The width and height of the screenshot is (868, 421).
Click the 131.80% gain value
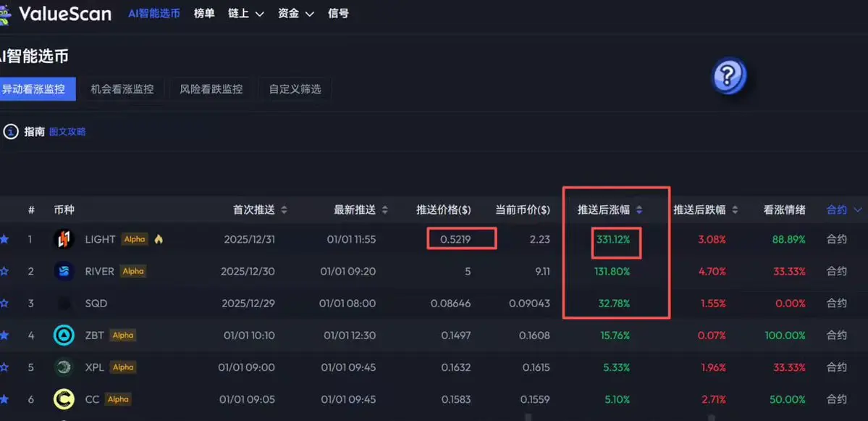tap(613, 272)
